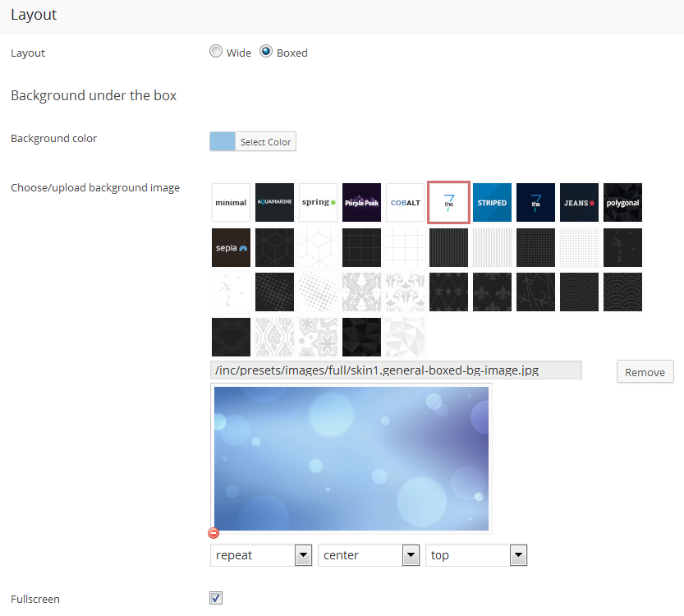This screenshot has height=616, width=684.
Task: Pick the 'spring' background preset
Action: tap(318, 202)
